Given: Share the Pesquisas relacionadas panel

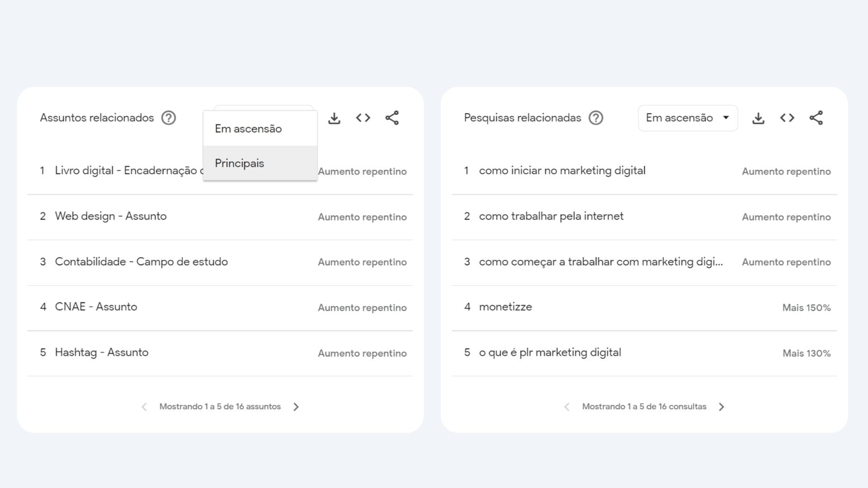Looking at the screenshot, I should coord(816,118).
